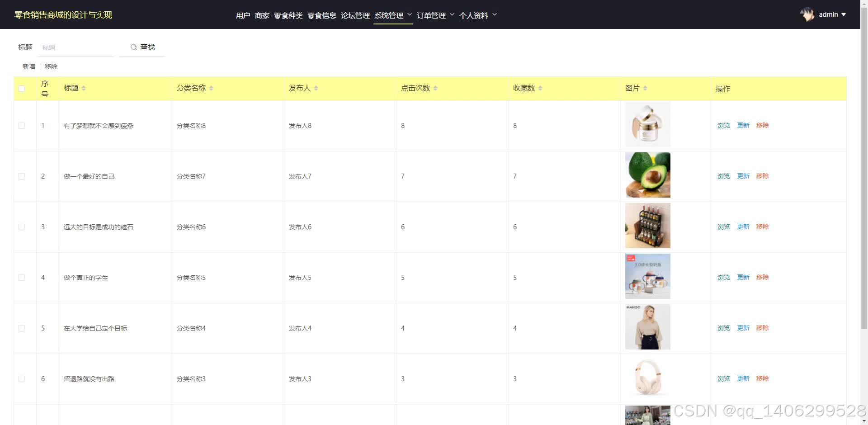The width and height of the screenshot is (868, 425).
Task: Check the box for row 6
Action: (x=22, y=379)
